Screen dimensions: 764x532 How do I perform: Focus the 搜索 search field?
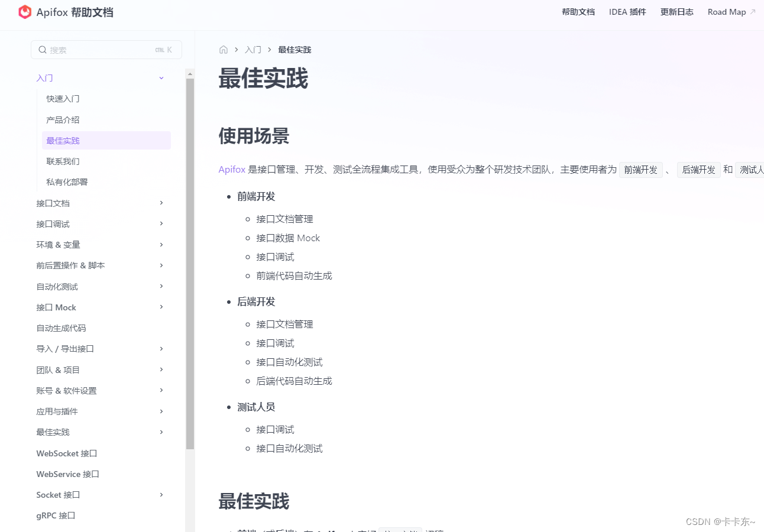106,50
